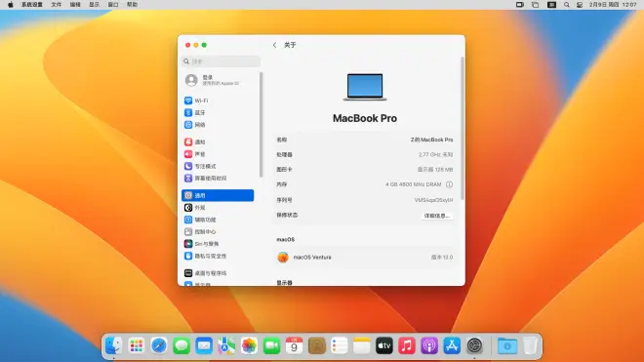This screenshot has height=362, width=644.
Task: Open Contacts from the Dock
Action: [x=317, y=346]
